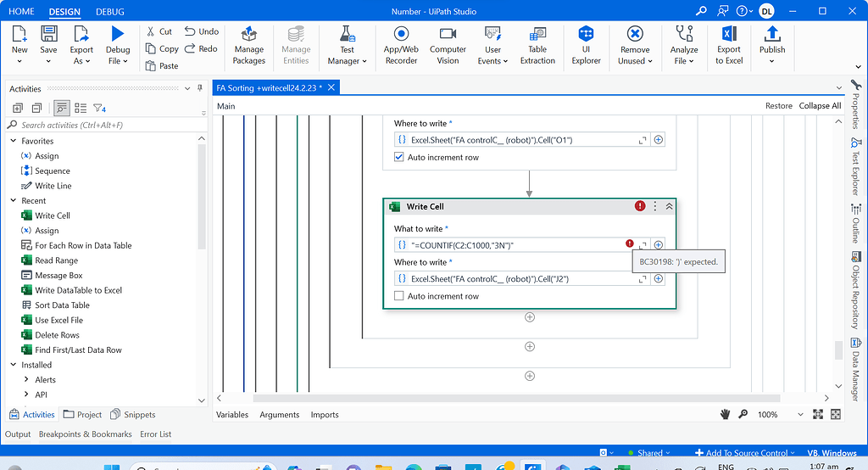Switch to the DEBUG ribbon tab
868x470 pixels.
point(110,12)
